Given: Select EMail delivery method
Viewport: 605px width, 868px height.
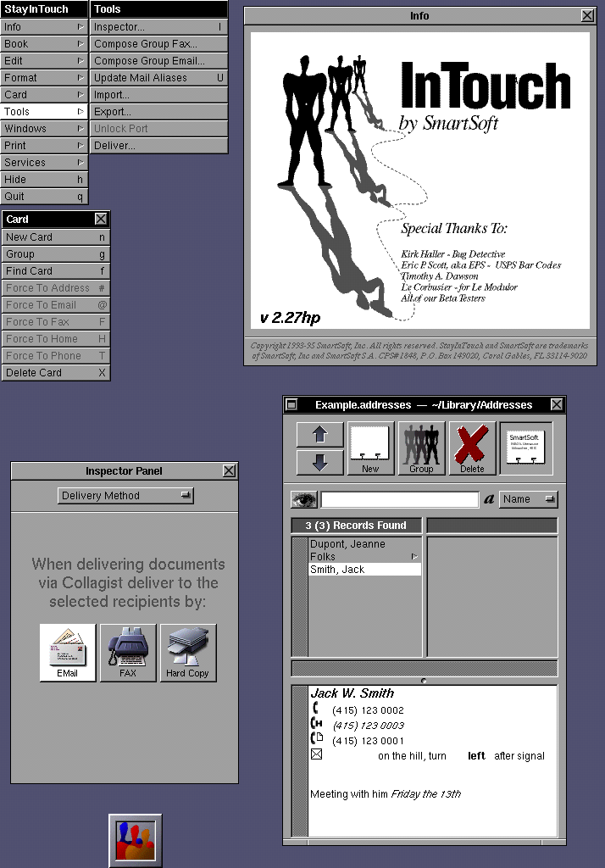Looking at the screenshot, I should point(68,653).
